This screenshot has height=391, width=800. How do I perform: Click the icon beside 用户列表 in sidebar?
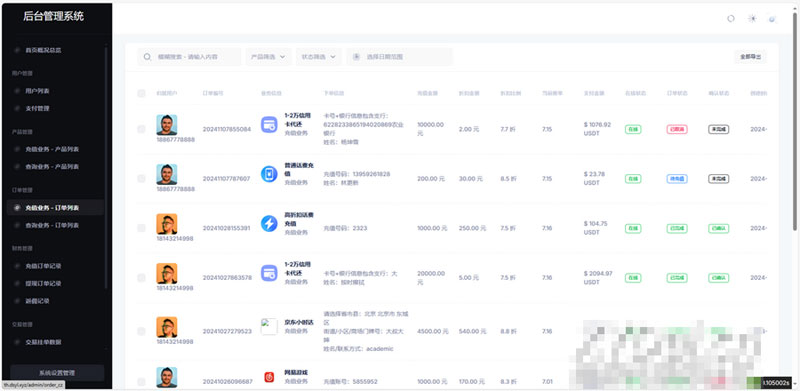[x=17, y=91]
